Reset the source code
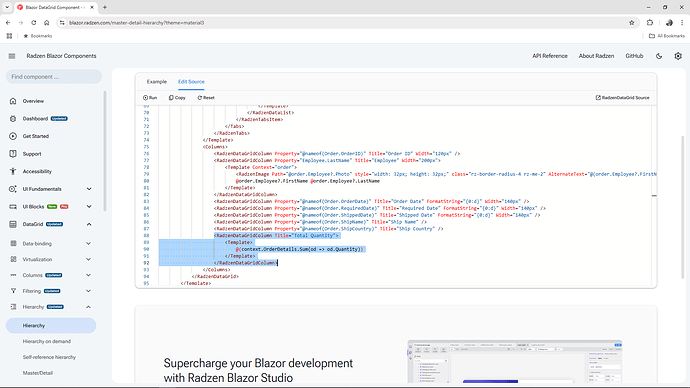Image resolution: width=690 pixels, height=388 pixels. coord(206,98)
